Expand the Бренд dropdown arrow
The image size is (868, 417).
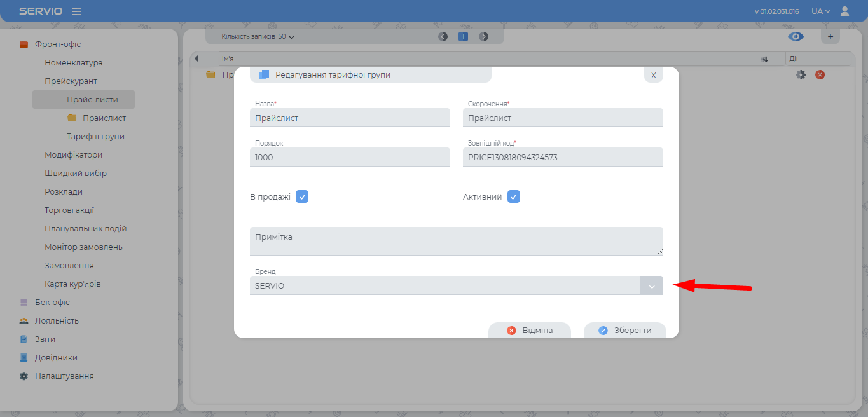click(x=651, y=286)
